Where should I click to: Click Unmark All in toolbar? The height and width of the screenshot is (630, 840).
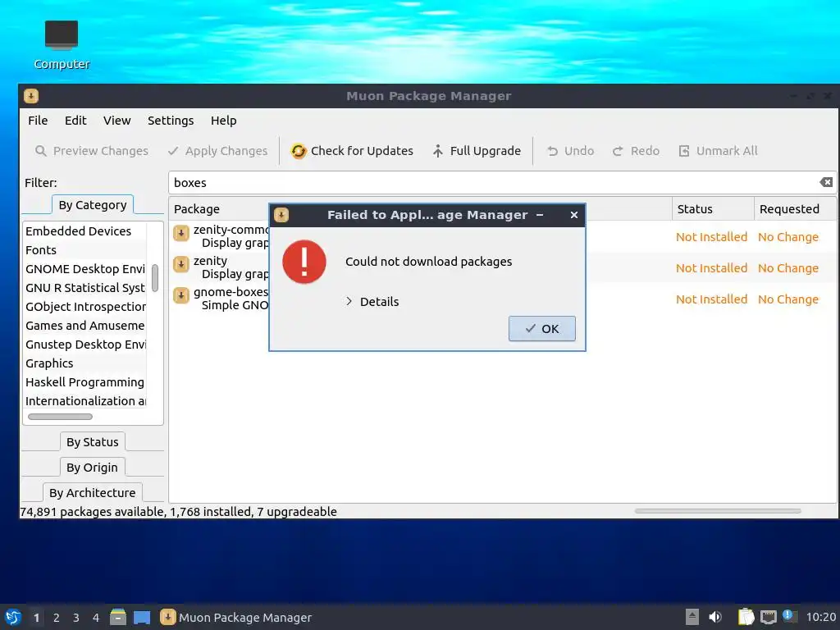[719, 151]
